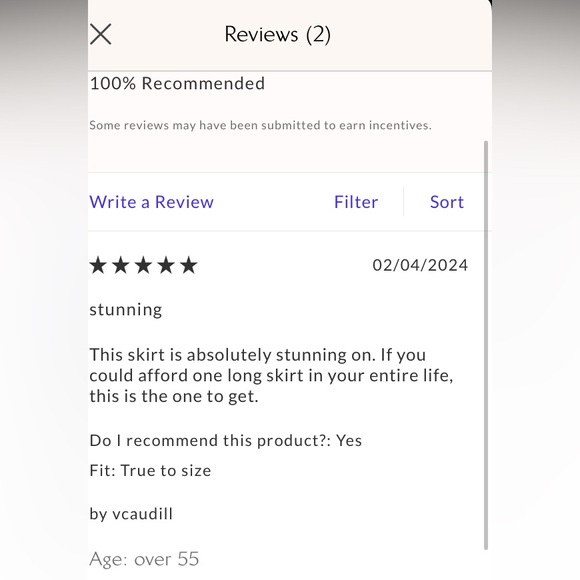Click the "Fit: True to size" line
The width and height of the screenshot is (580, 580).
[150, 471]
